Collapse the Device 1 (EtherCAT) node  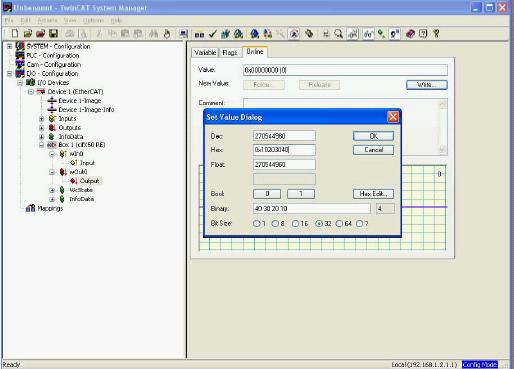click(x=31, y=91)
